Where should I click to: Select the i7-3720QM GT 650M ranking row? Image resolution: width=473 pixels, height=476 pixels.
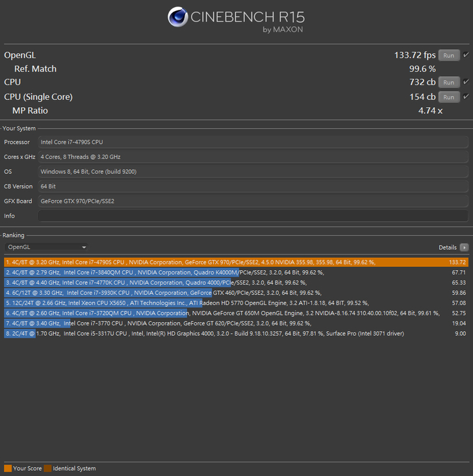[x=236, y=313]
